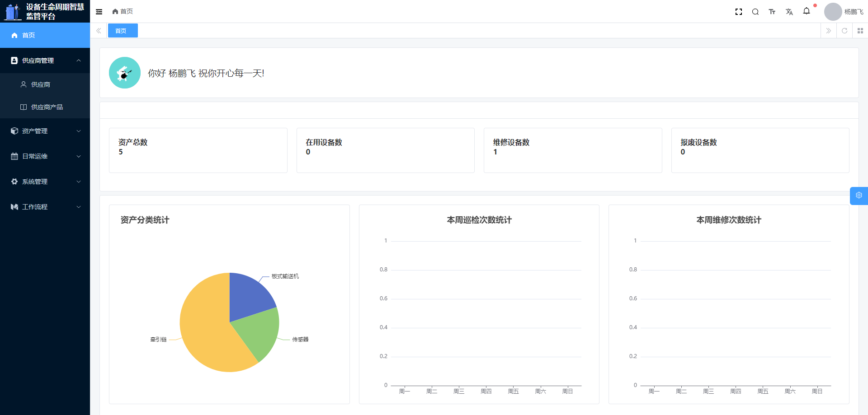Screen dimensions: 868x415
Task: Open the blue settings gear panel
Action: [859, 196]
